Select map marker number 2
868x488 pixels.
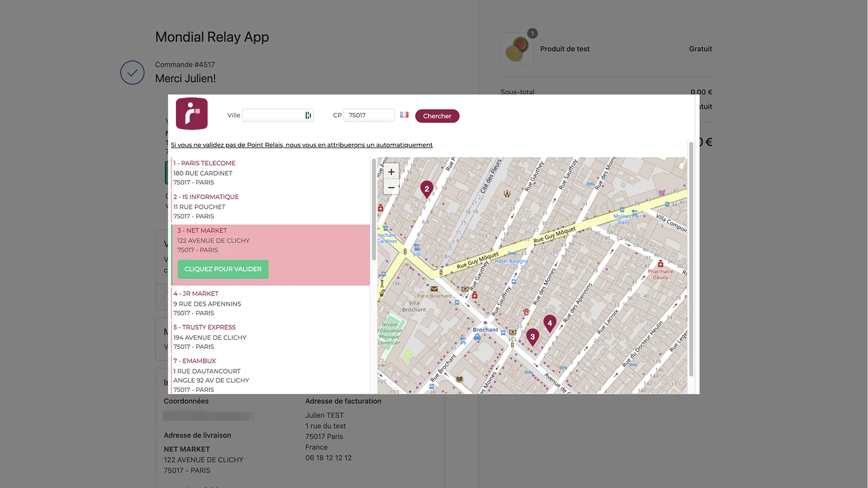[426, 189]
